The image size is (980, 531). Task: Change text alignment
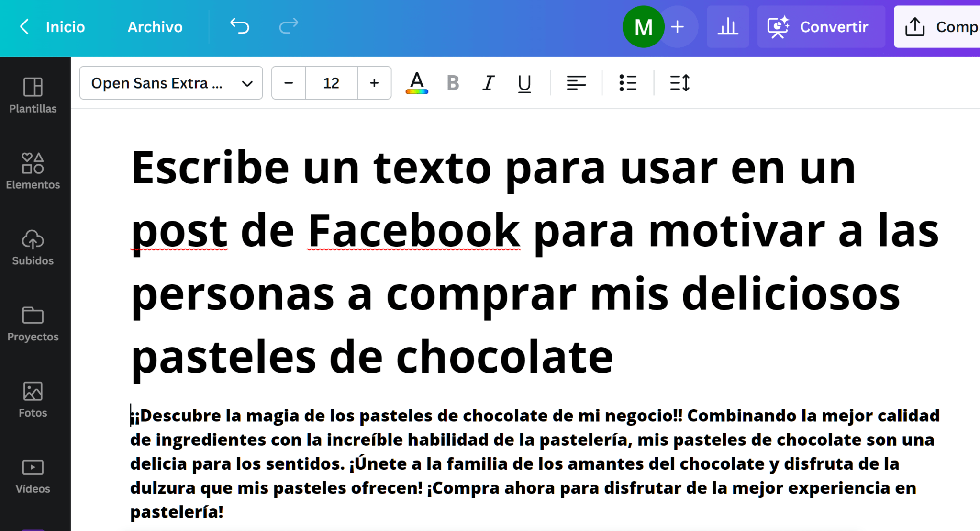click(576, 83)
